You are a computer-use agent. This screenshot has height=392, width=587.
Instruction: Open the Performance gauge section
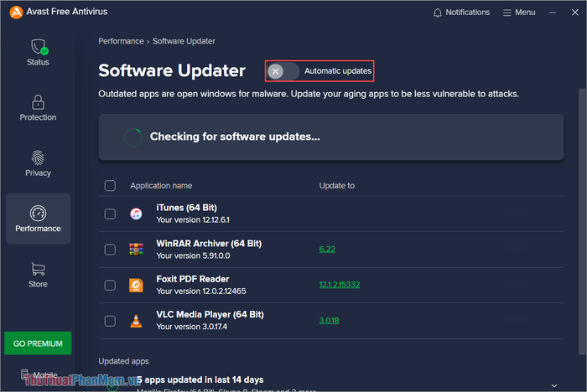[38, 219]
